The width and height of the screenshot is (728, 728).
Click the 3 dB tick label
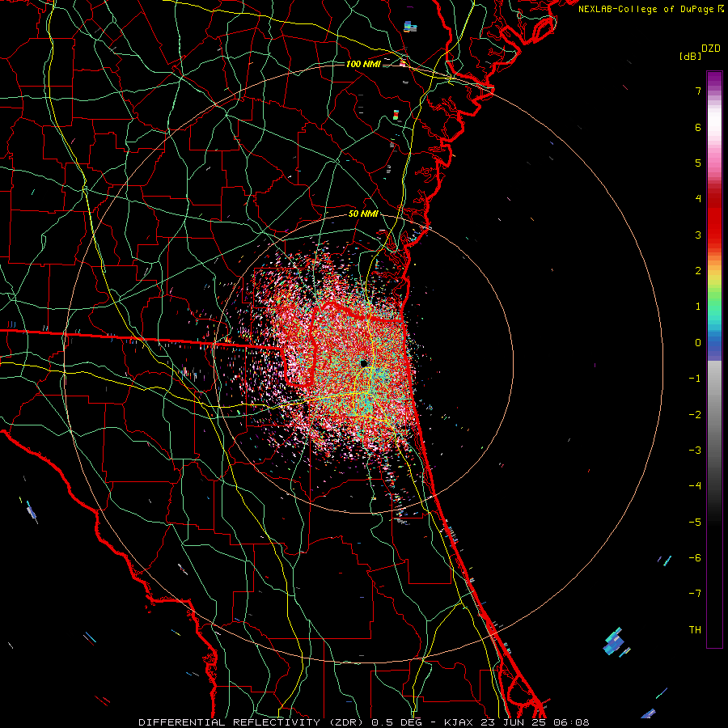[x=698, y=235]
